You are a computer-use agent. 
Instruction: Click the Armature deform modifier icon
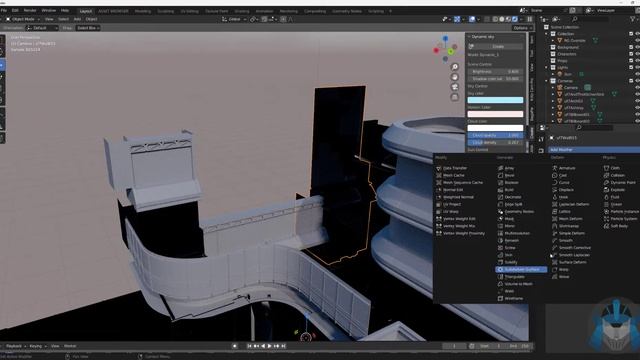555,168
